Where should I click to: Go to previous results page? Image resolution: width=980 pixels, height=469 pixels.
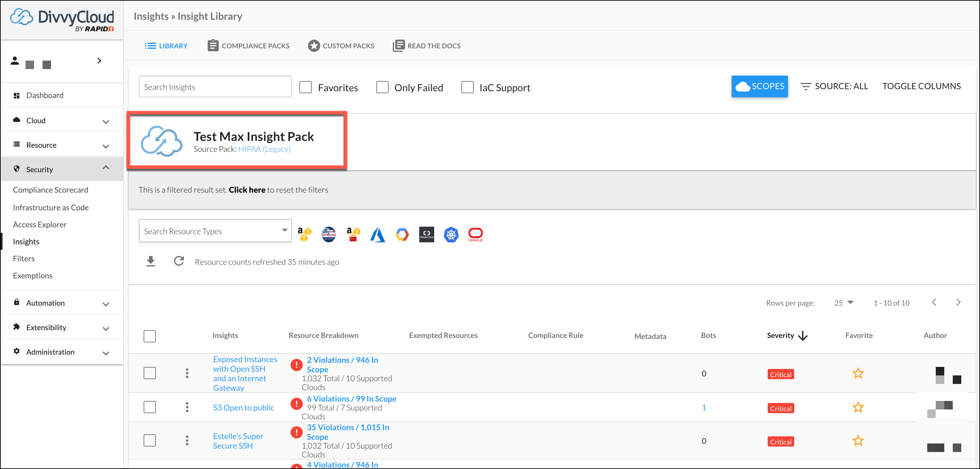pyautogui.click(x=934, y=302)
